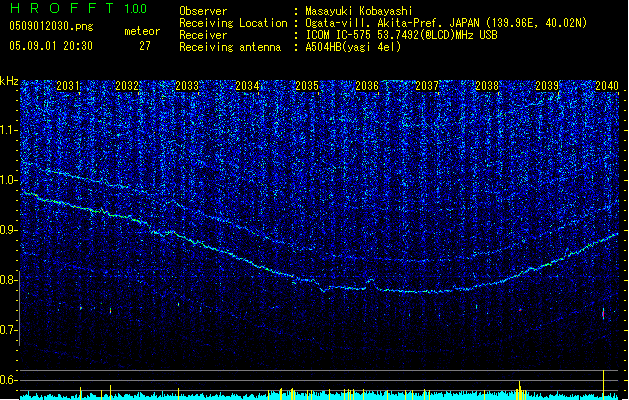Click the white spike in bottom graph
629x400 pixels.
tap(603, 383)
